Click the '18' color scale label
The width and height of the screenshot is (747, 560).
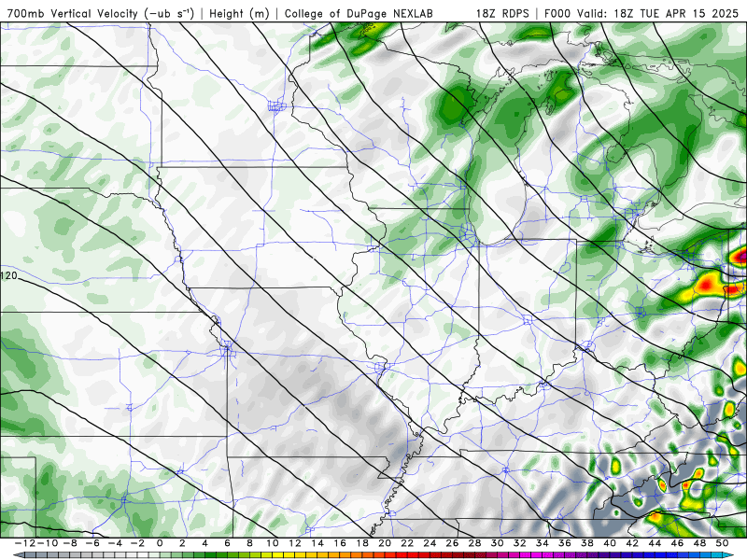[362, 543]
